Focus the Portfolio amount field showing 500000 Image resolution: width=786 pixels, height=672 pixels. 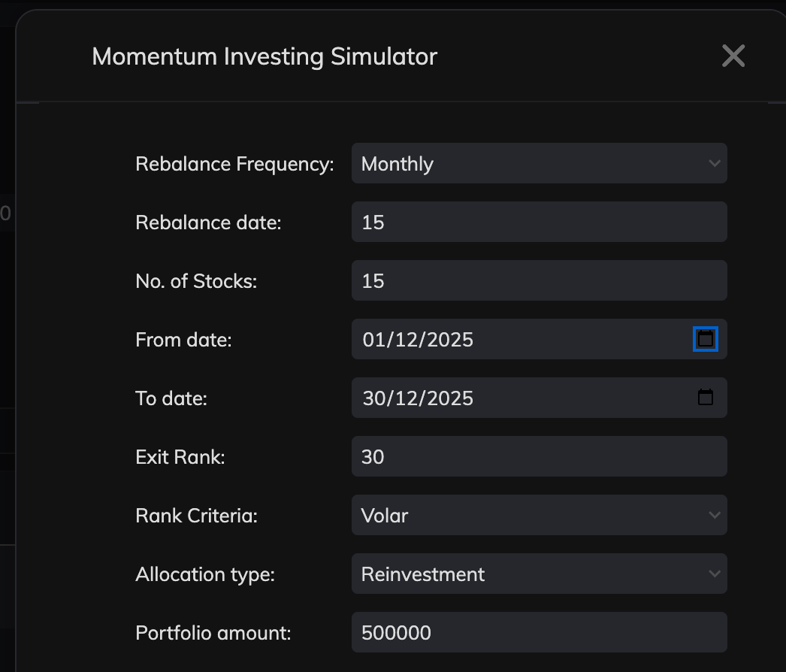point(539,632)
